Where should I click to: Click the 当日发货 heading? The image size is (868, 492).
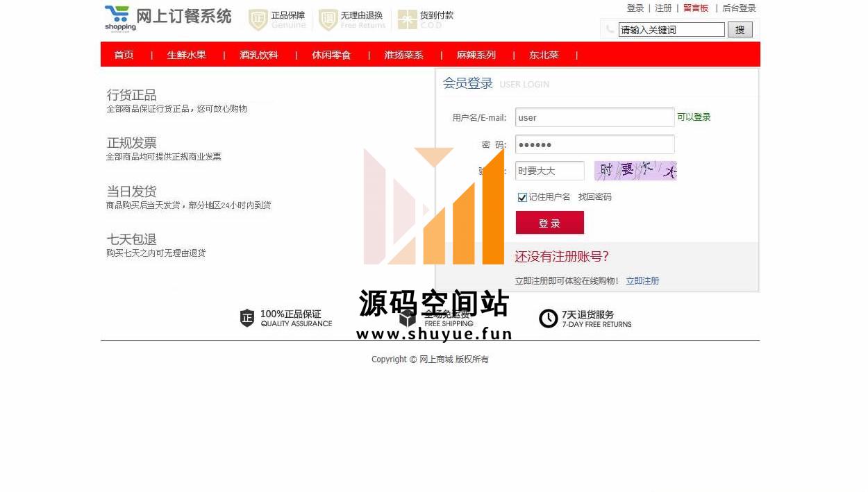(x=131, y=191)
